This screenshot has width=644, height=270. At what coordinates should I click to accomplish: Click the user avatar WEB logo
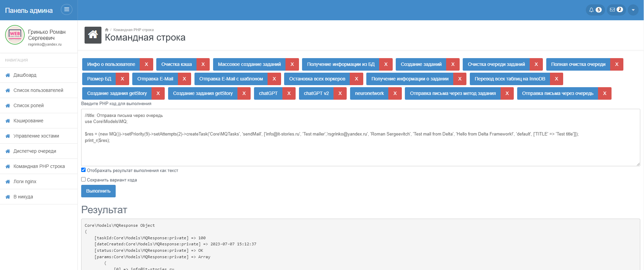tap(15, 35)
